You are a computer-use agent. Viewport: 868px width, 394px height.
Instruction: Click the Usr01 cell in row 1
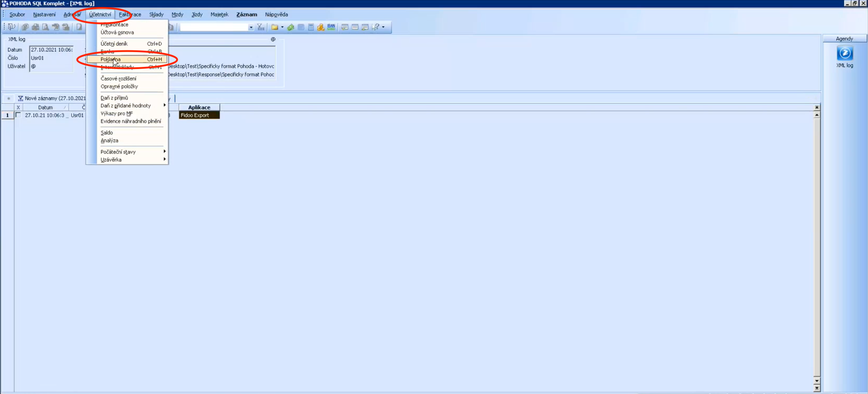(77, 115)
